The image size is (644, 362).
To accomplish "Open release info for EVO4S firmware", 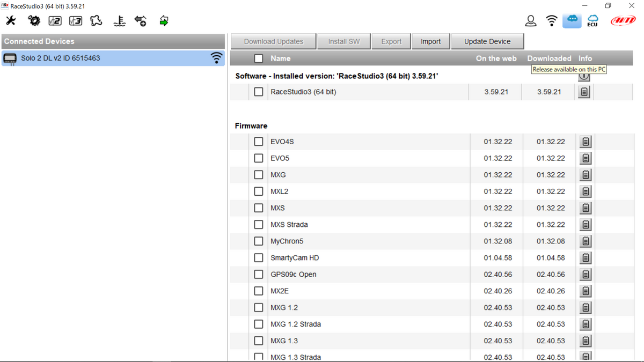I will (586, 142).
